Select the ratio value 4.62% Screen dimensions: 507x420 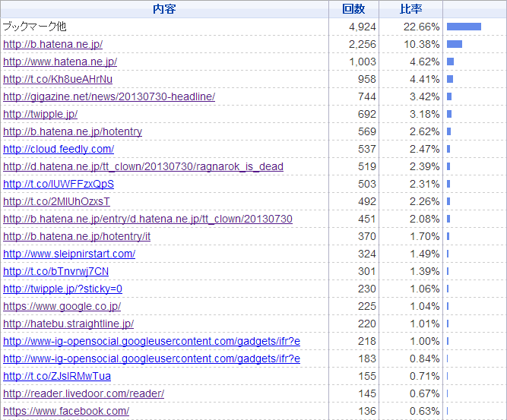coord(425,62)
